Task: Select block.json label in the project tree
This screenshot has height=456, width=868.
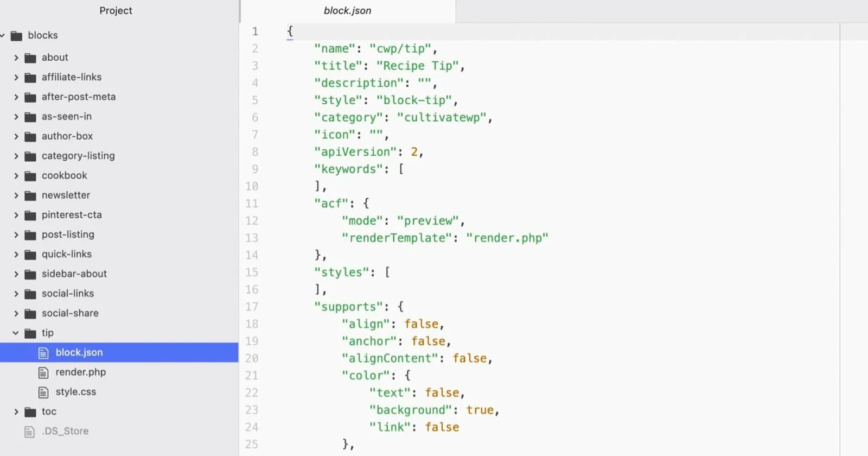Action: [x=79, y=352]
